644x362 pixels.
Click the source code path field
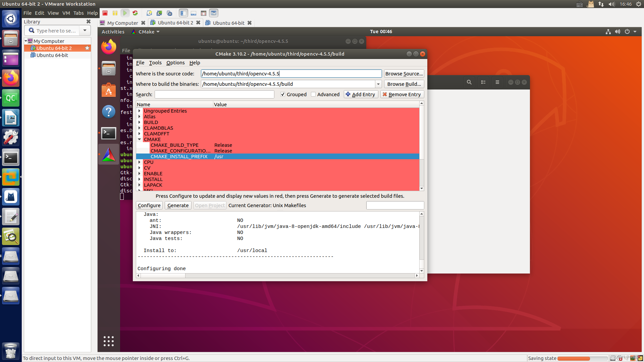[291, 74]
